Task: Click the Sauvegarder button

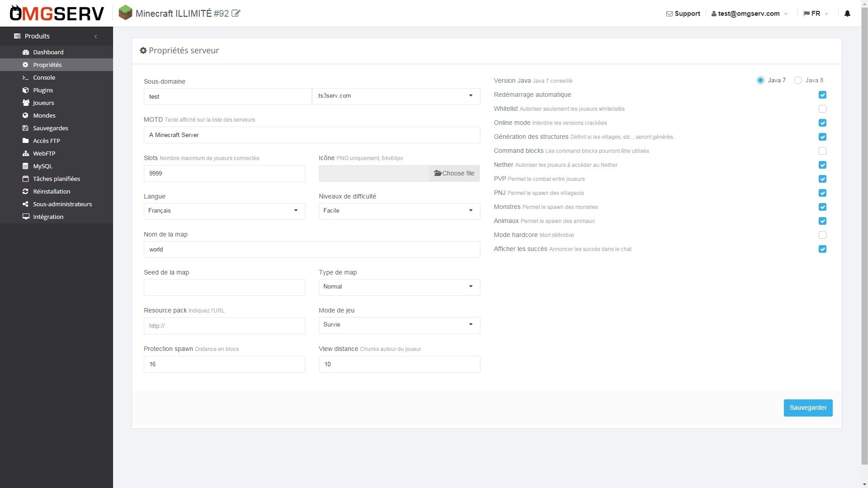Action: click(808, 407)
